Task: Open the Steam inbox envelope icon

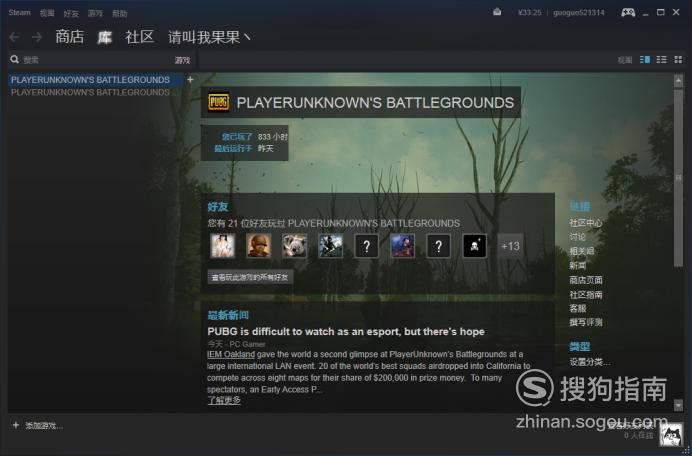Action: pos(497,12)
